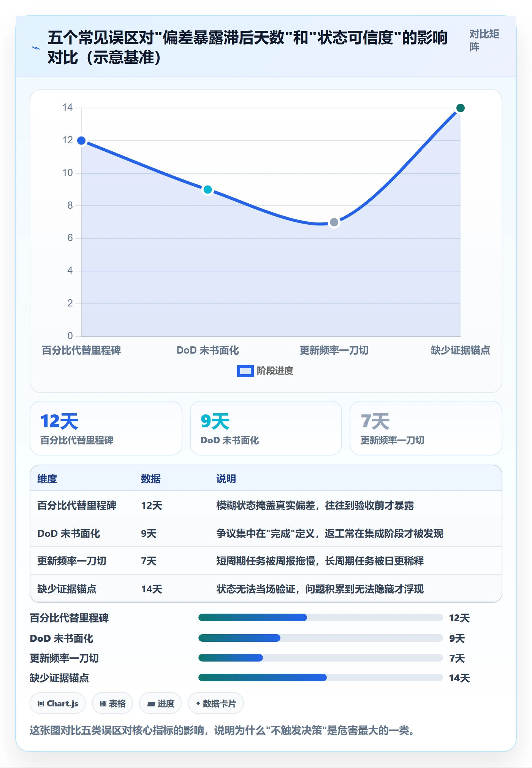Toggle the 阶段进度 legend swatch
Image resolution: width=532 pixels, height=768 pixels.
click(x=245, y=371)
